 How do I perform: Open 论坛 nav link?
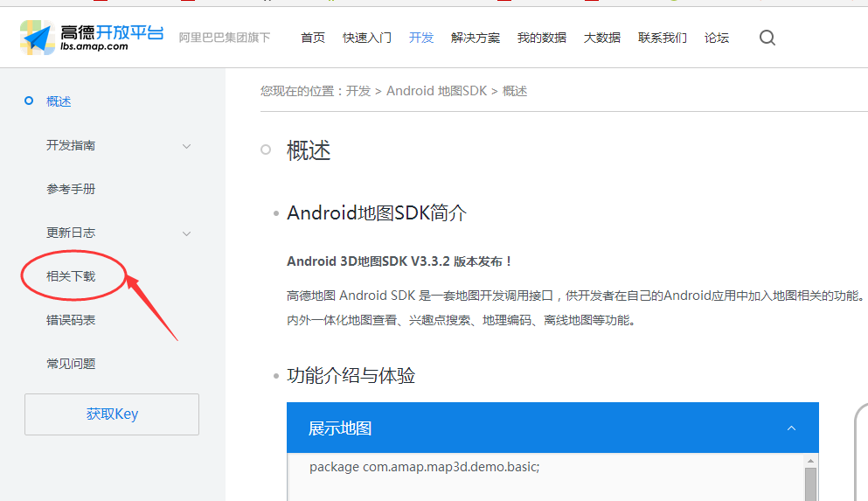tap(716, 38)
